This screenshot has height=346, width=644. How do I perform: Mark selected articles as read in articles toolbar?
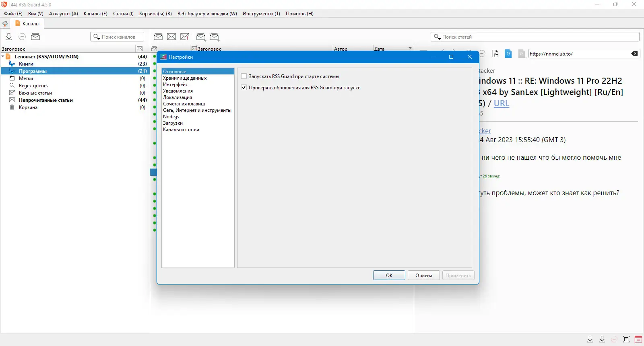click(158, 37)
